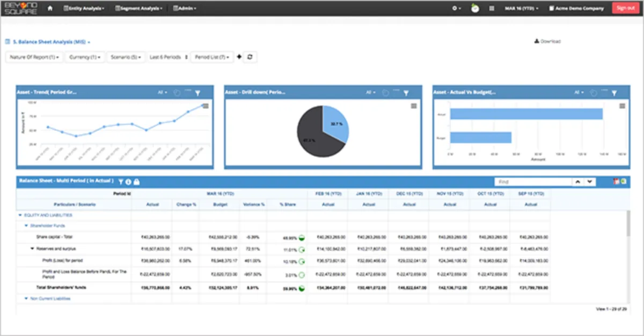This screenshot has height=336, width=644.
Task: Click the Find search field
Action: [x=531, y=182]
